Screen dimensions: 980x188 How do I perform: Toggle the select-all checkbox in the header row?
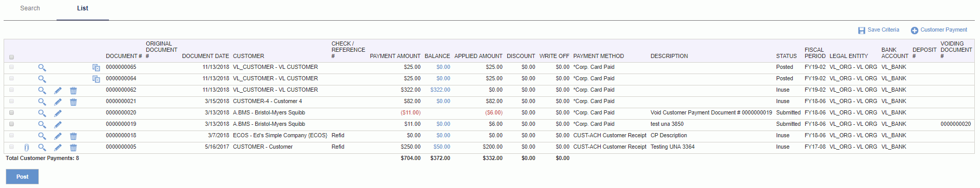pyautogui.click(x=11, y=57)
